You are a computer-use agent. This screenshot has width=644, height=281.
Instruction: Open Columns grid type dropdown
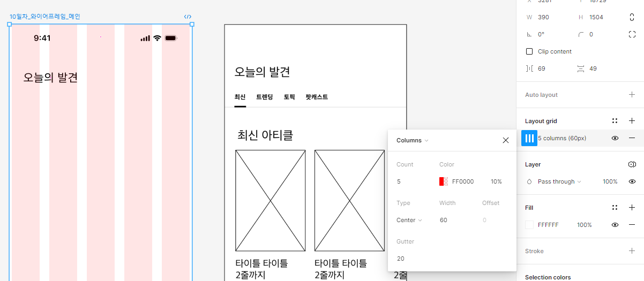[412, 140]
